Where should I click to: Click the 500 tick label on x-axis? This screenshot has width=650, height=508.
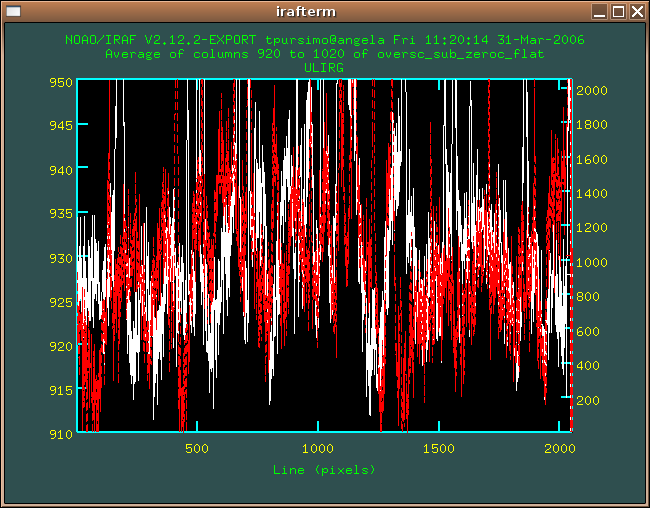tap(197, 449)
